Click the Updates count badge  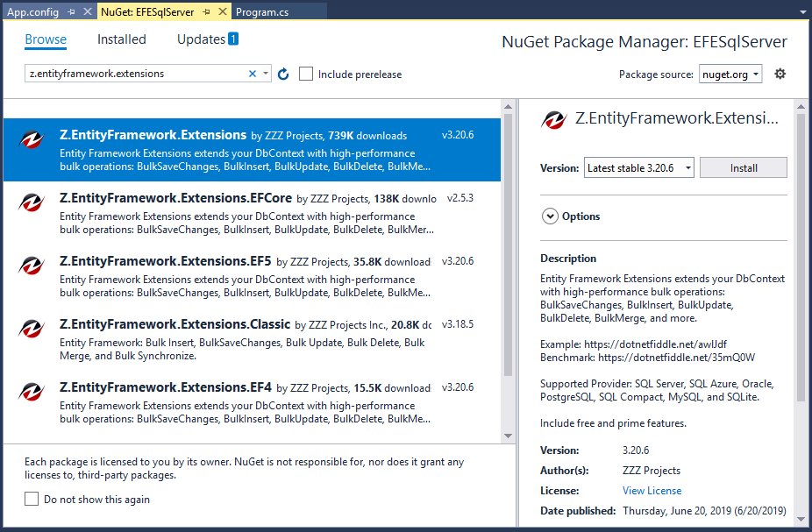pos(233,39)
